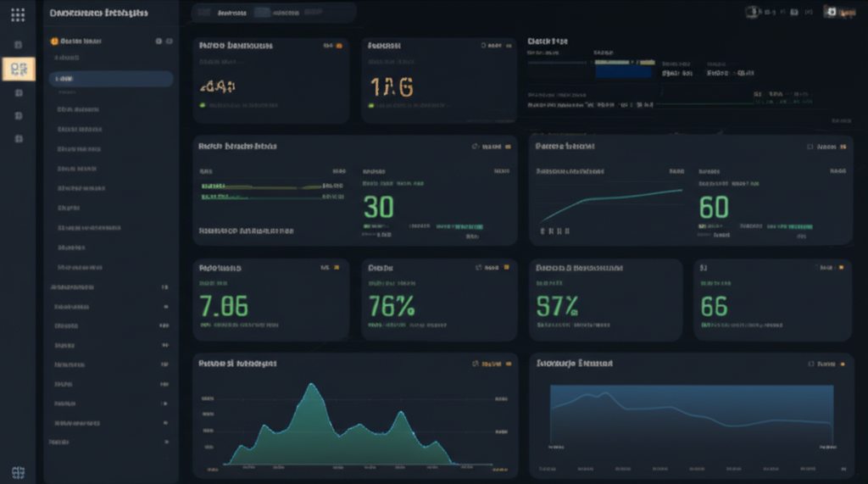The image size is (868, 484).
Task: Toggle the orange indicator in the 30 card header
Action: (x=508, y=147)
